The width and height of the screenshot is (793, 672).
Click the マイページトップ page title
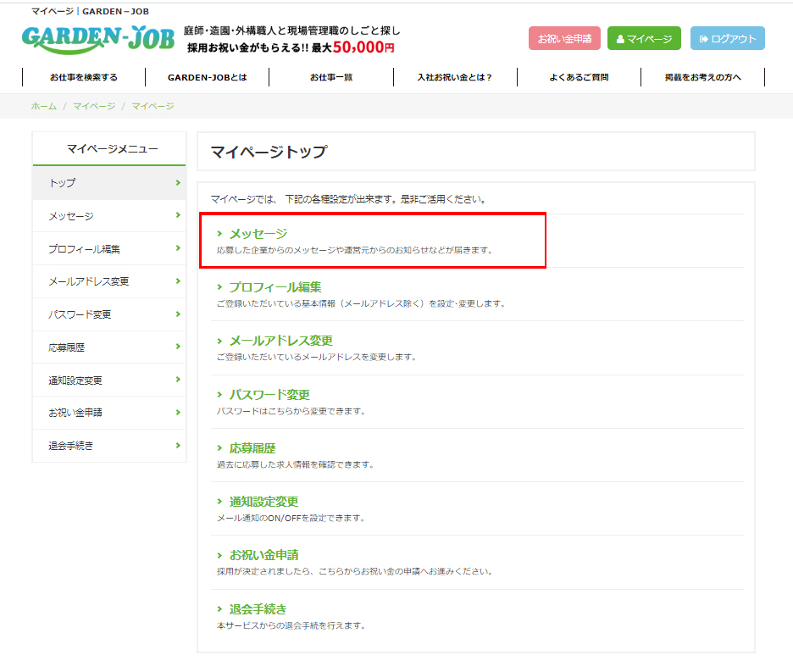[269, 152]
